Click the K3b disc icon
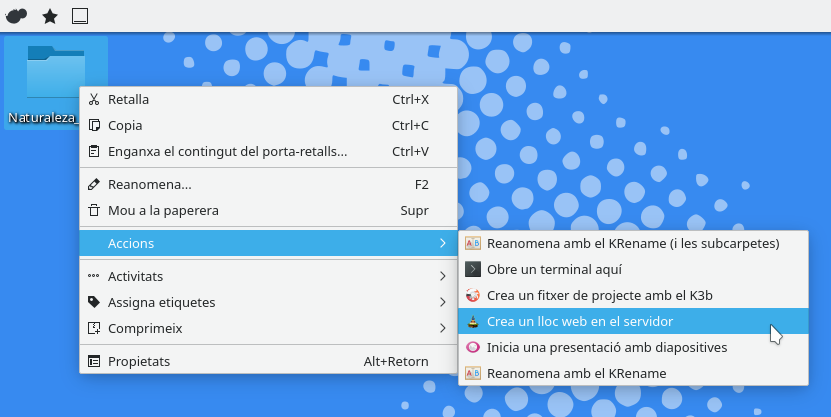This screenshot has width=831, height=417. coord(473,295)
